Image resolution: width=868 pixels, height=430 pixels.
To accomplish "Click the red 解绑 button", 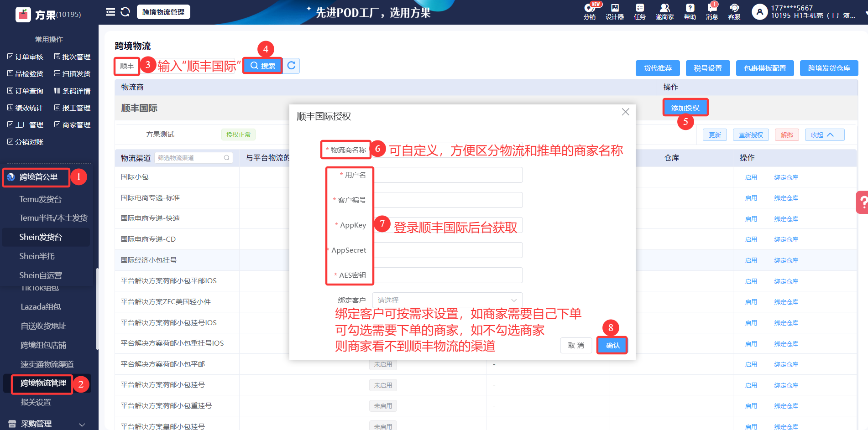I will tap(787, 135).
